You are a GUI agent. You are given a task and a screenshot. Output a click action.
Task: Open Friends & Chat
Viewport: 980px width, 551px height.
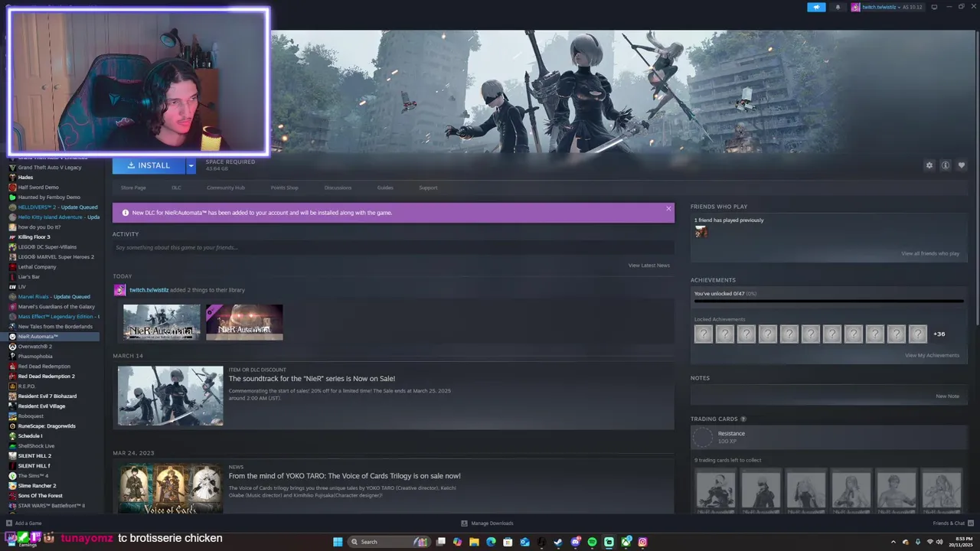(952, 523)
